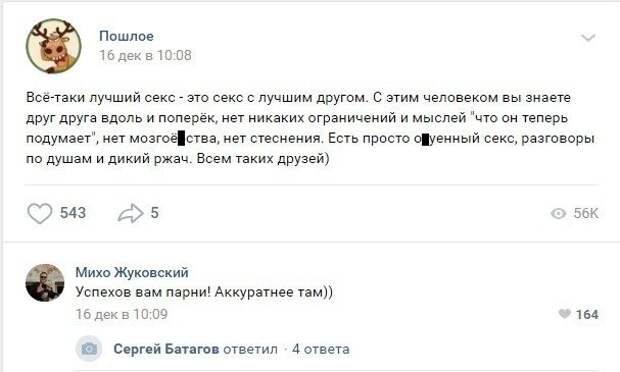Click the views eye icon
This screenshot has width=620, height=372.
pos(558,213)
